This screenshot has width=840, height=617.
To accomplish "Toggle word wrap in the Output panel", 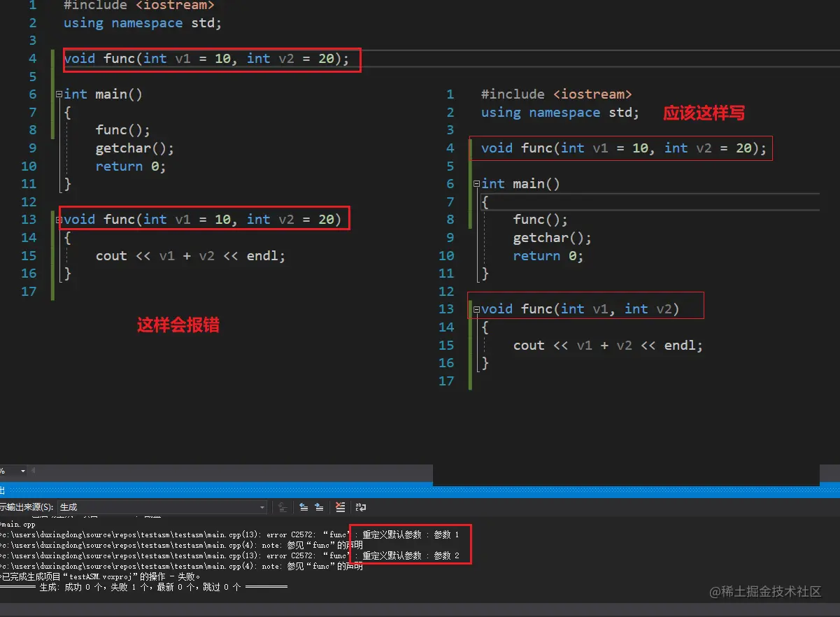I will [x=361, y=507].
